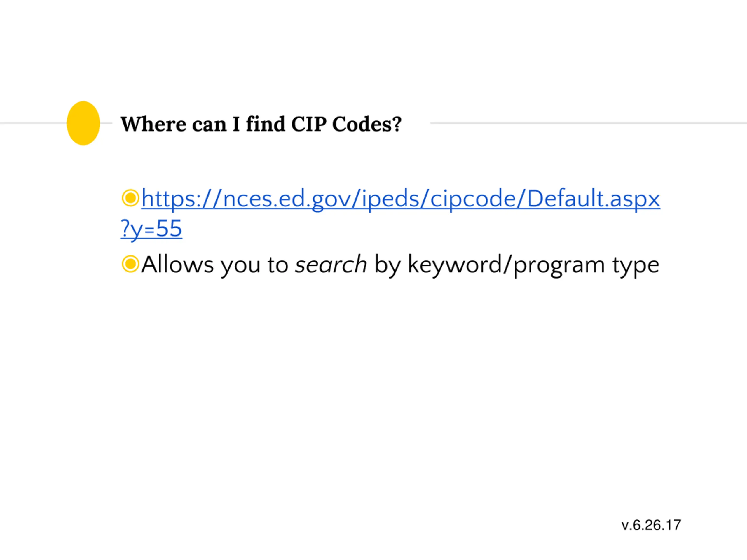
Task: Click the 'cipcode' segment of the URL
Action: point(473,199)
